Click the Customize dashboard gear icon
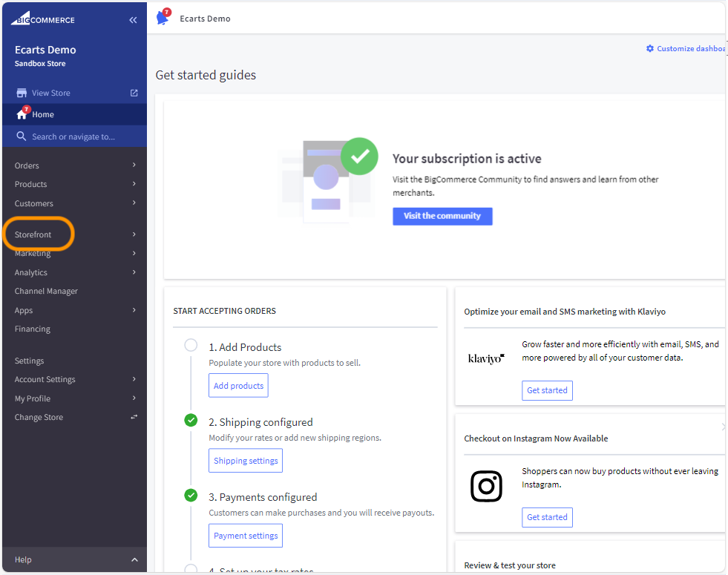 tap(650, 48)
